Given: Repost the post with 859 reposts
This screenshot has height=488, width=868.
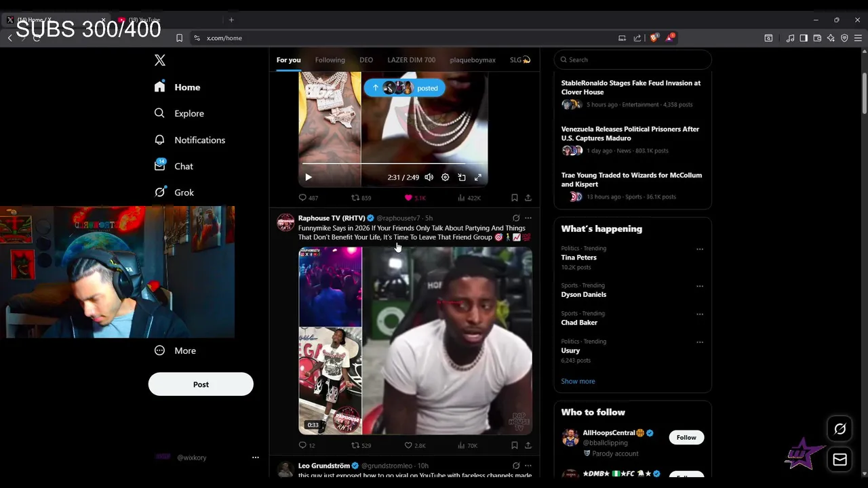Looking at the screenshot, I should (361, 198).
